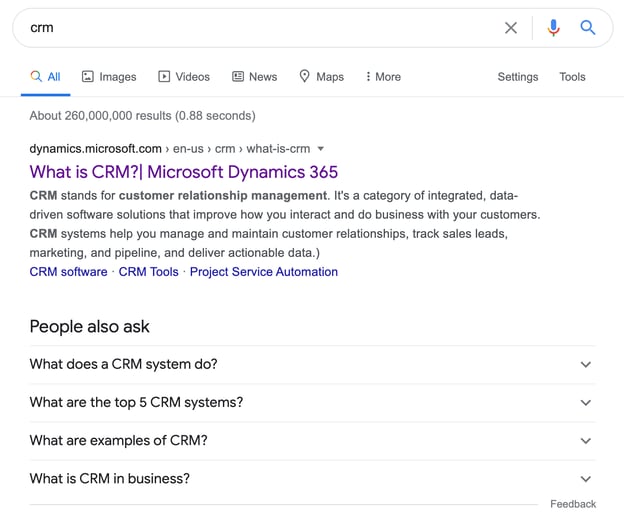Image resolution: width=624 pixels, height=518 pixels.
Task: Go to the Maps results tab
Action: [321, 77]
